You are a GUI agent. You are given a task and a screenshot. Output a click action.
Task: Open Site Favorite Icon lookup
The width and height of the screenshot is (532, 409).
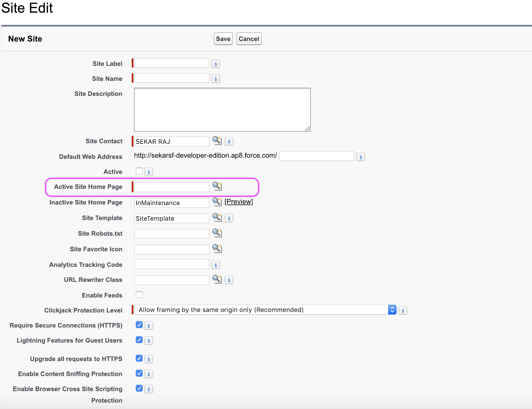pos(217,248)
